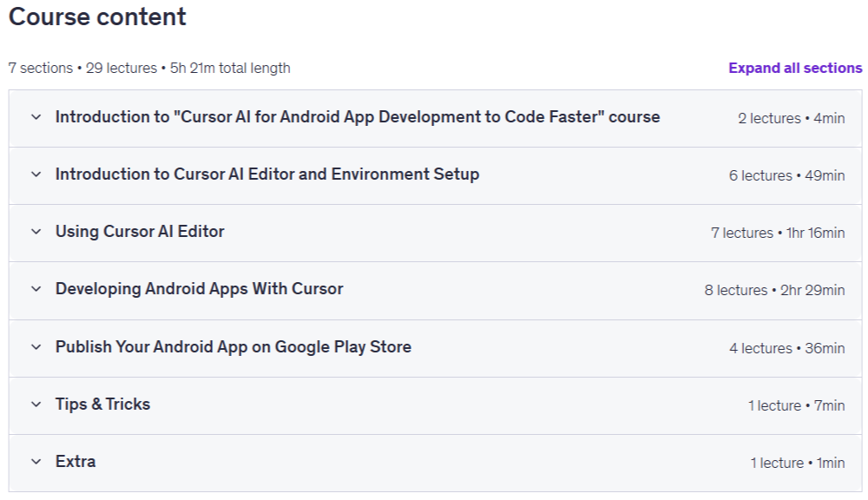
Task: Open the Extra section title
Action: 76,462
